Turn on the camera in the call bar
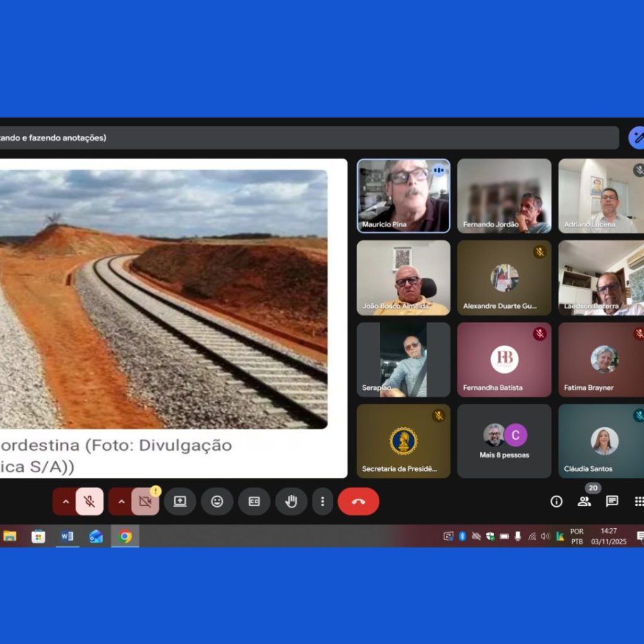This screenshot has width=644, height=644. pos(145,501)
